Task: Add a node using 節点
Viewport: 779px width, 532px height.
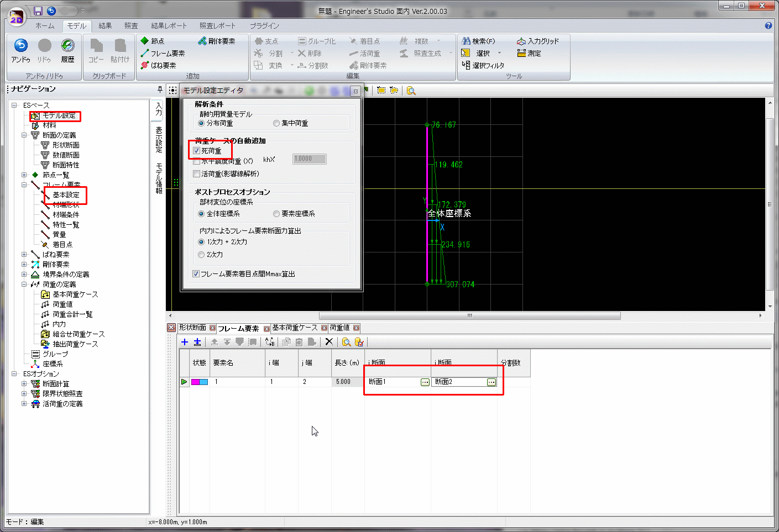Action: [153, 41]
